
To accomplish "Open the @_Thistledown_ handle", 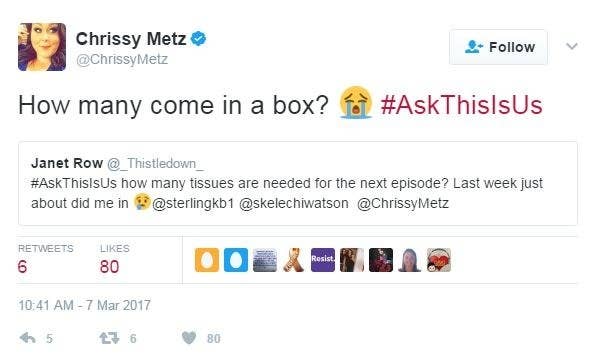I will tap(155, 164).
